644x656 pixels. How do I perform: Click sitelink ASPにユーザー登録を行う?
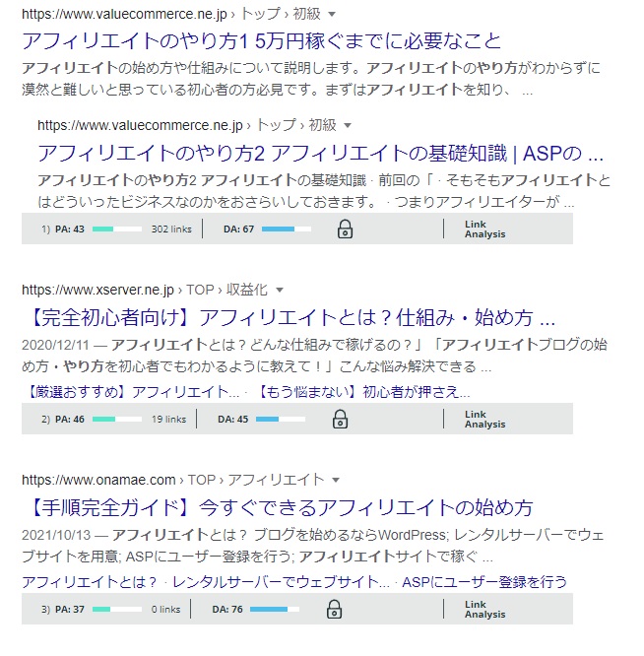[x=484, y=582]
